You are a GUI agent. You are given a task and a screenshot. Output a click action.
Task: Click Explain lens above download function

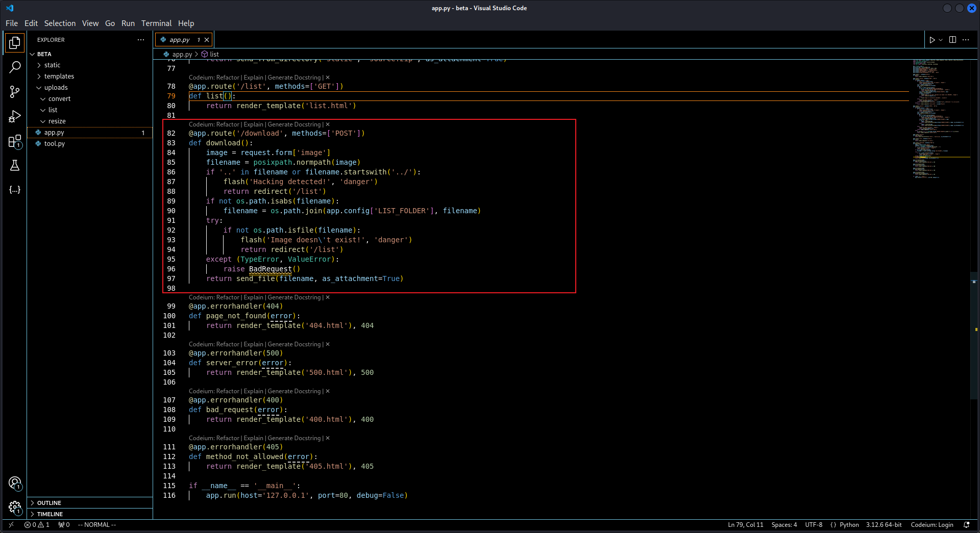point(253,124)
